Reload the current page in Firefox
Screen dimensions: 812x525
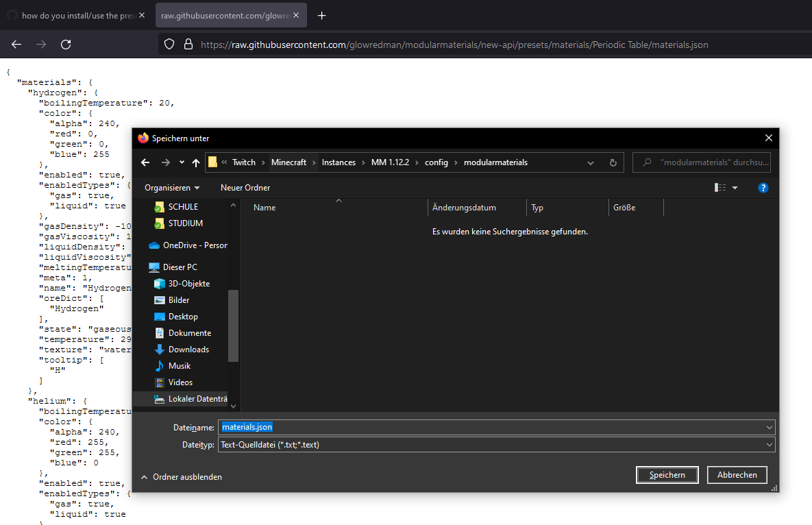(x=65, y=44)
